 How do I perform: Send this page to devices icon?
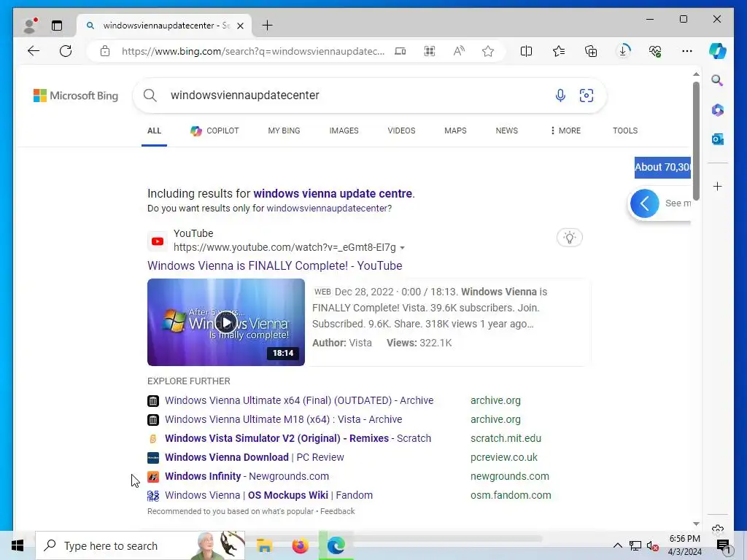pos(400,51)
